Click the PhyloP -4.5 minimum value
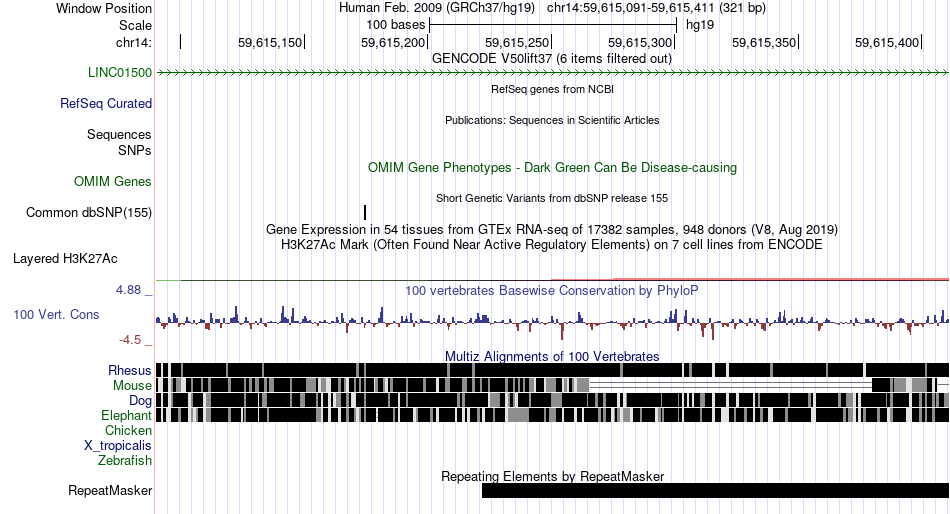 coord(130,340)
